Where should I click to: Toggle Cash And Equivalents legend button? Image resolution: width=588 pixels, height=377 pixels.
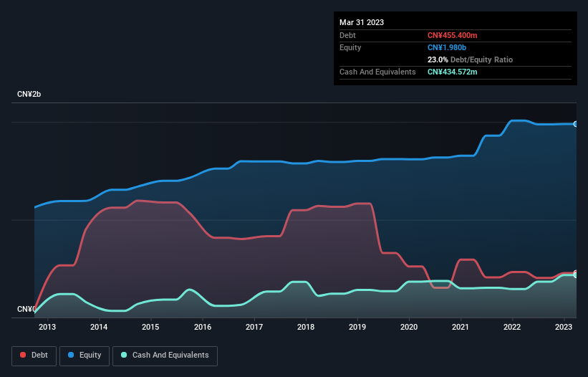pyautogui.click(x=165, y=355)
